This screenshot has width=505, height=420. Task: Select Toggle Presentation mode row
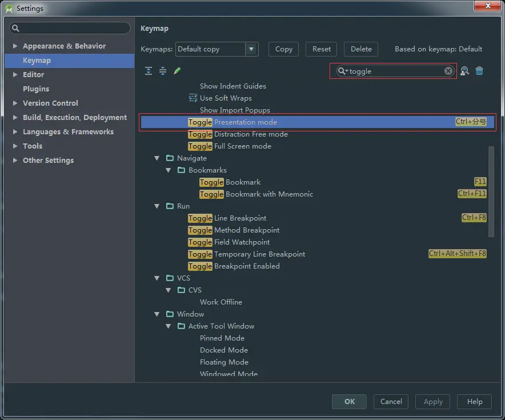pyautogui.click(x=318, y=122)
